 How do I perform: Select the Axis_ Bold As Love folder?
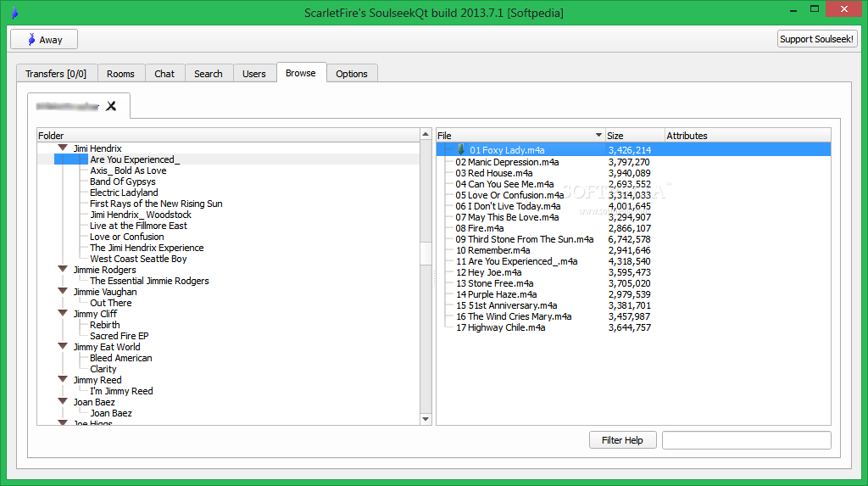pos(128,170)
